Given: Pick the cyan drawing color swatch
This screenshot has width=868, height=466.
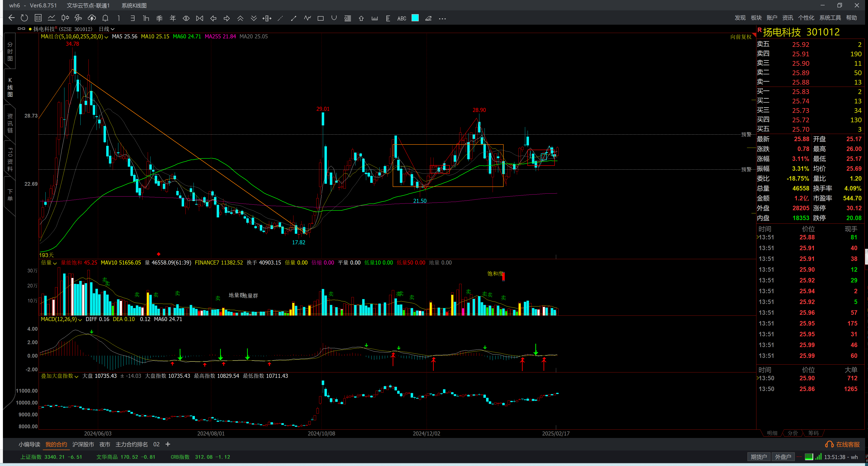Looking at the screenshot, I should click(415, 18).
